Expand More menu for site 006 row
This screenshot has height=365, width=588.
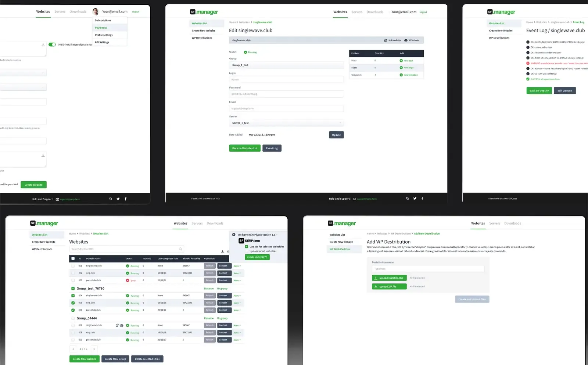(237, 310)
